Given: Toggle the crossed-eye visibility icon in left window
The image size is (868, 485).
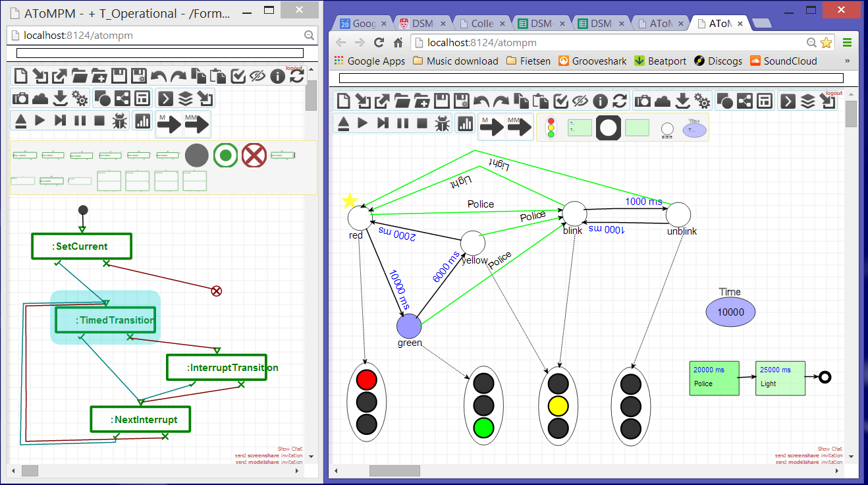Looking at the screenshot, I should [258, 76].
